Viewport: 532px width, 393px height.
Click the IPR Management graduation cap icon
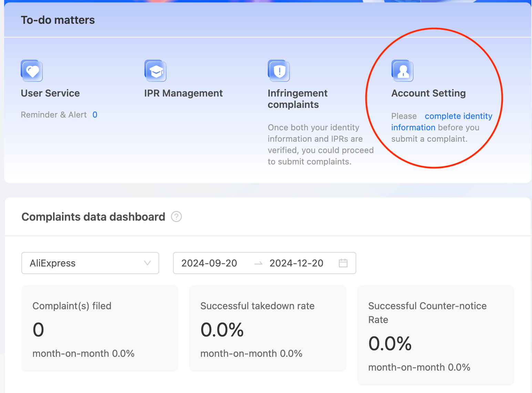[x=155, y=70]
